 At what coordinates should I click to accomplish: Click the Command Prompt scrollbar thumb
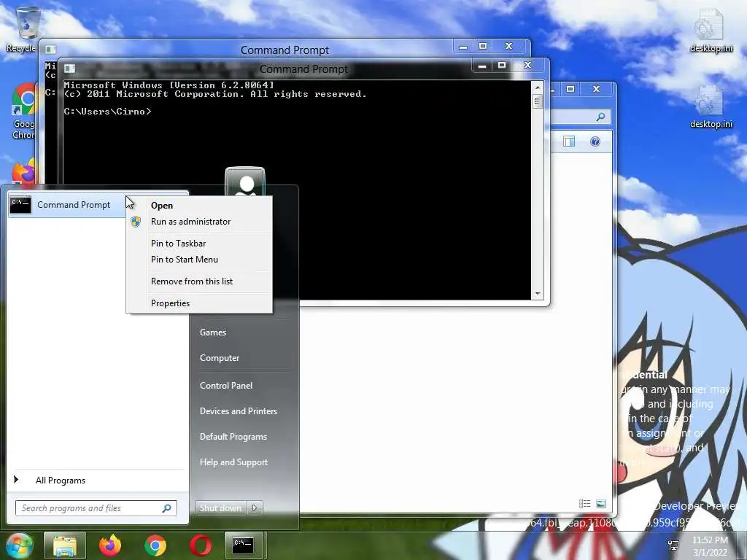(x=538, y=101)
